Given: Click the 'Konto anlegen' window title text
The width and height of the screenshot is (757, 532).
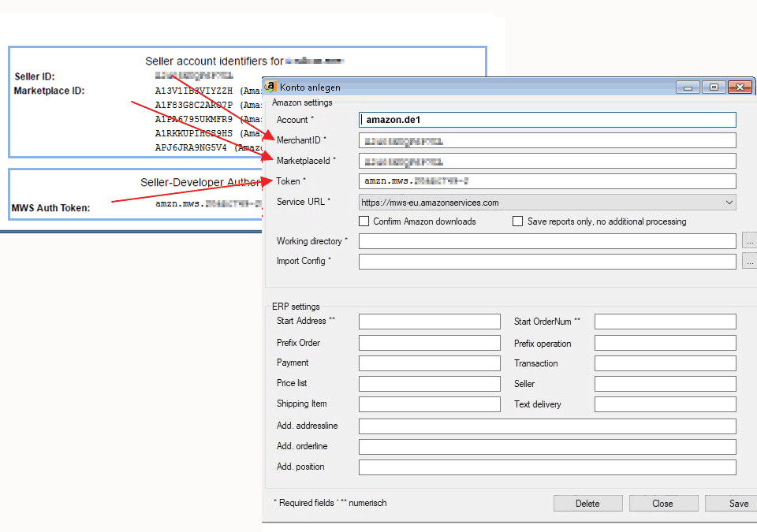Looking at the screenshot, I should 310,87.
